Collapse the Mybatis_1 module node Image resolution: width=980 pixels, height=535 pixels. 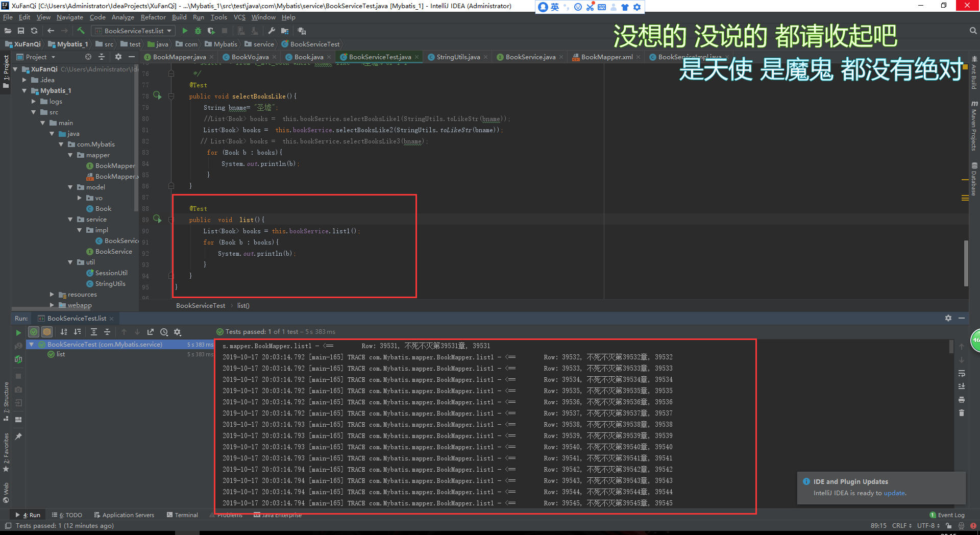pyautogui.click(x=24, y=91)
